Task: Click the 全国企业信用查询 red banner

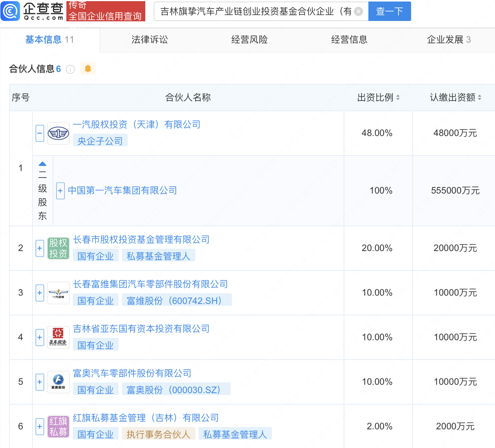Action: pos(106,11)
